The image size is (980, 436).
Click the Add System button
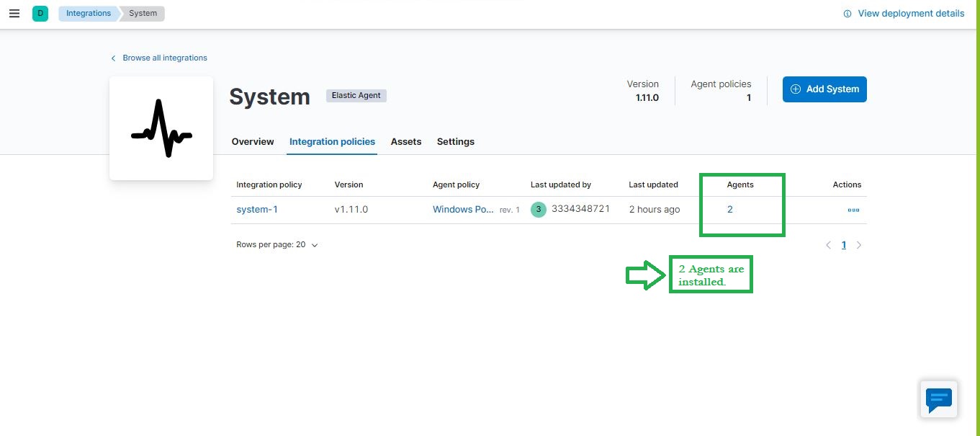coord(824,89)
